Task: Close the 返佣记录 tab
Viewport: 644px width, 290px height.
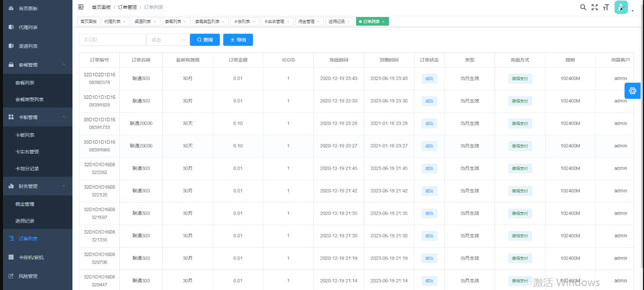Action: pos(349,22)
